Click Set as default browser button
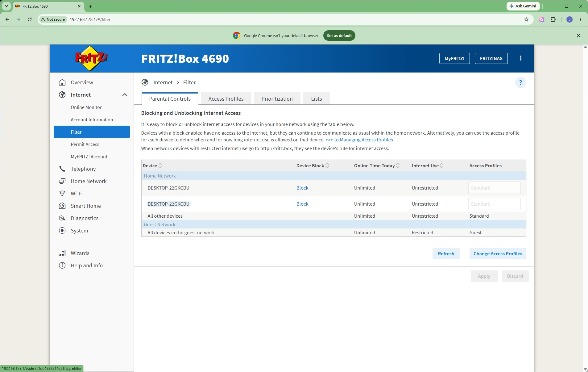The height and width of the screenshot is (372, 588). pyautogui.click(x=339, y=36)
